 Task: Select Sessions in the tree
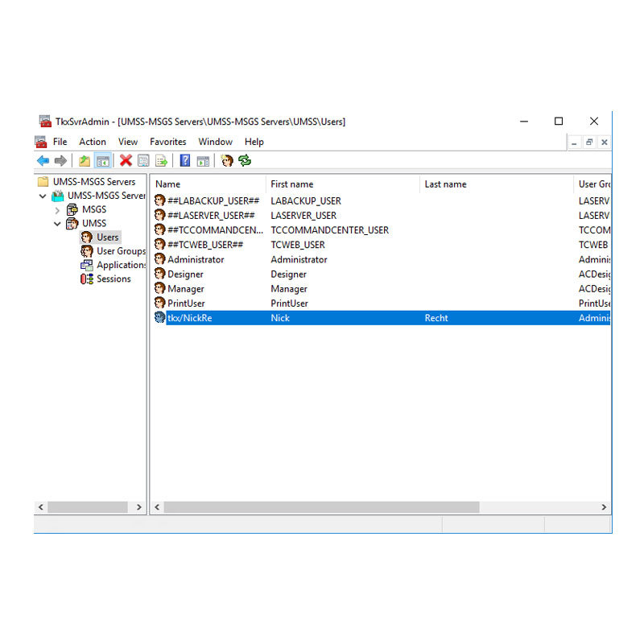[x=114, y=279]
